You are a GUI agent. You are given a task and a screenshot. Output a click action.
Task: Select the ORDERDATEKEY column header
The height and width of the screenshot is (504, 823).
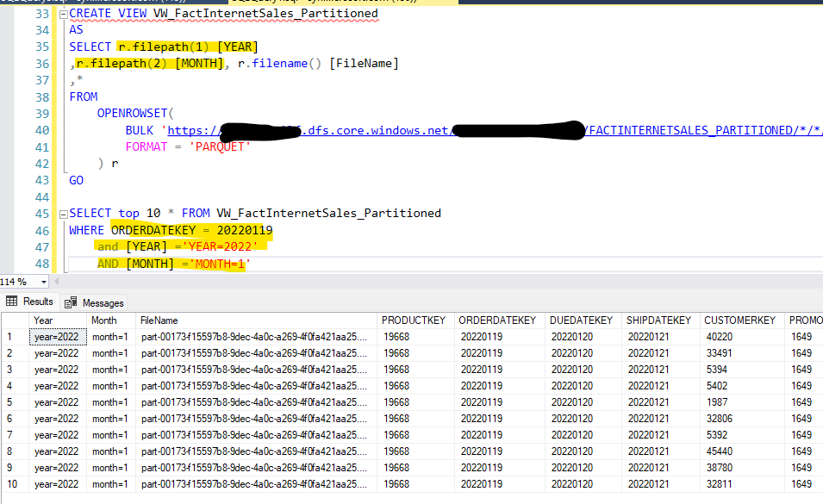click(x=500, y=320)
